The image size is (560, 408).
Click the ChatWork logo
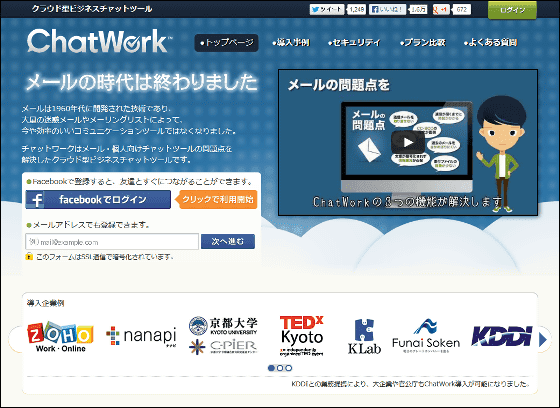pos(99,41)
